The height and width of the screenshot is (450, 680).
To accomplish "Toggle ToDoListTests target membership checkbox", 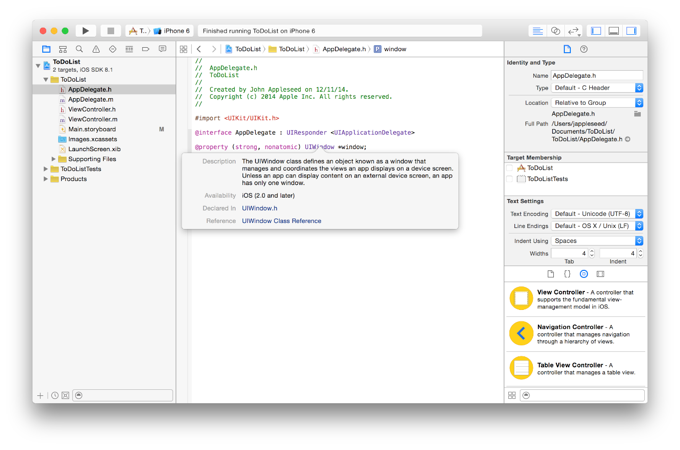I will tap(510, 179).
